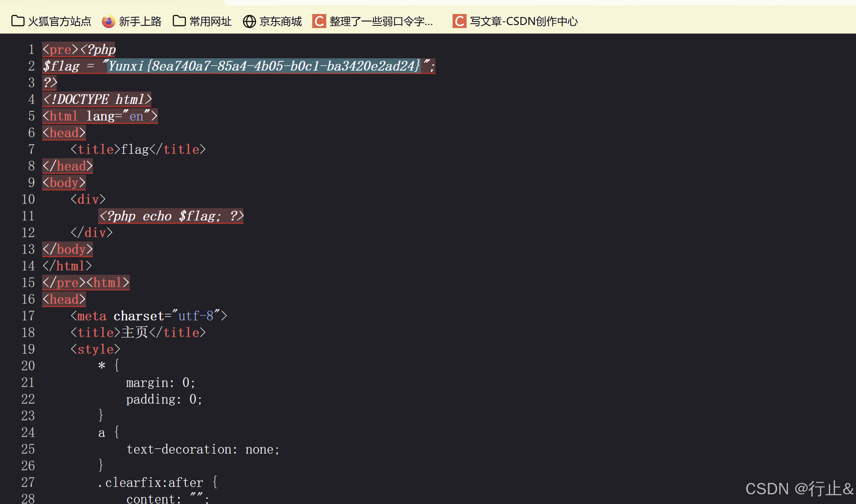The image size is (856, 504).
Task: Click the <!DOCTYPE html> line
Action: tap(97, 99)
